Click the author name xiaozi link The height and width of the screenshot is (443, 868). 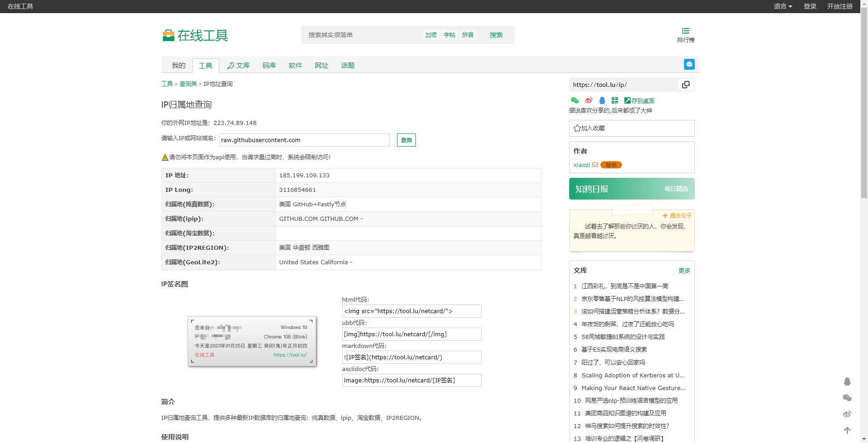coord(581,165)
